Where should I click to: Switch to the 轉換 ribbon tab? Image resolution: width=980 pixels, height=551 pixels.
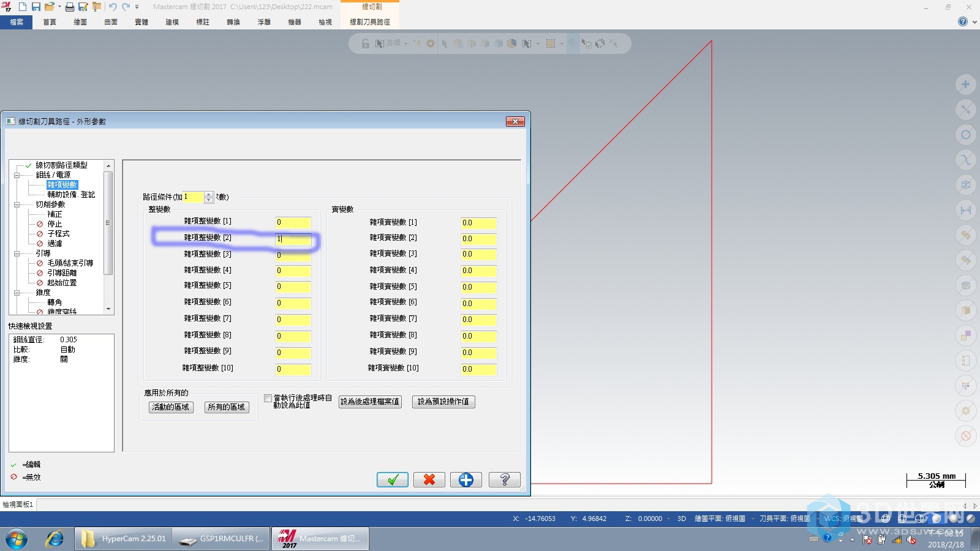tap(233, 22)
